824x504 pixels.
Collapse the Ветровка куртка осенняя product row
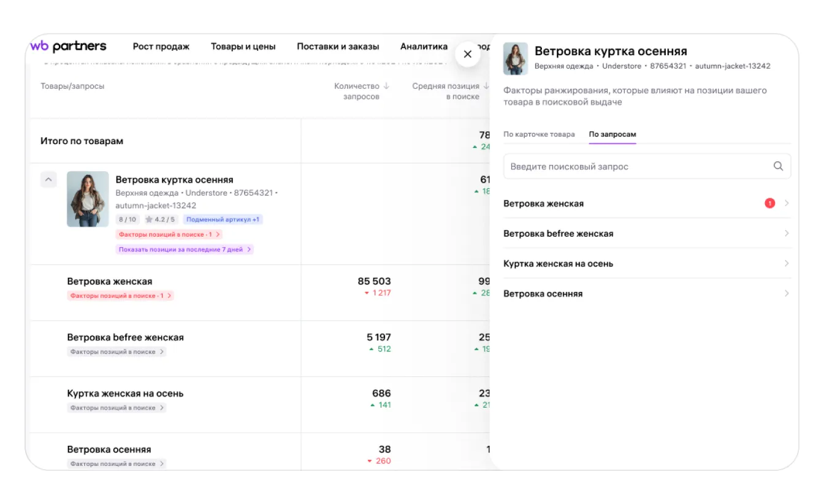(x=48, y=180)
